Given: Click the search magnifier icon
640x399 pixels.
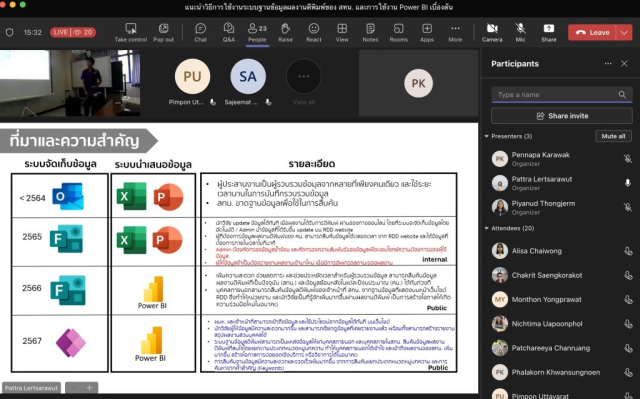Looking at the screenshot, I should (622, 95).
